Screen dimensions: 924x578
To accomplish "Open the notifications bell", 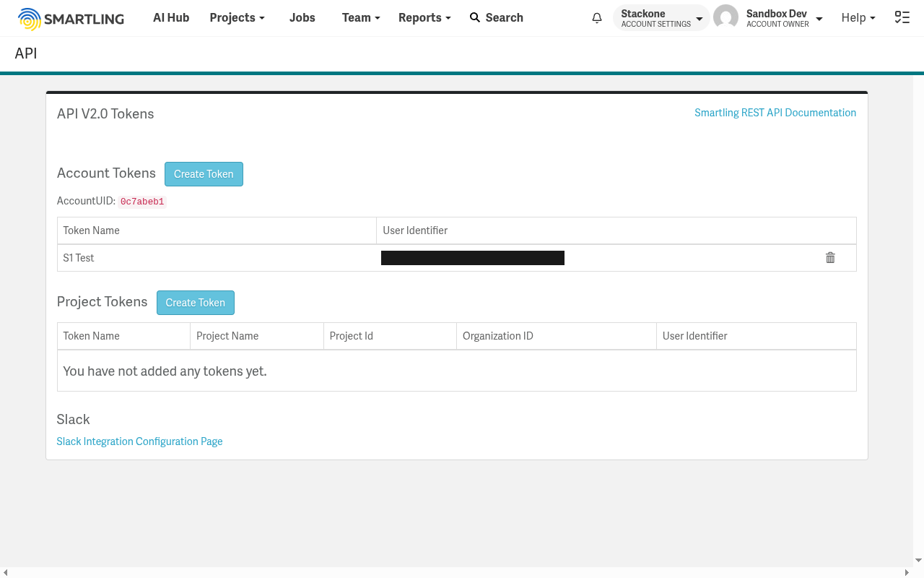I will pyautogui.click(x=597, y=18).
